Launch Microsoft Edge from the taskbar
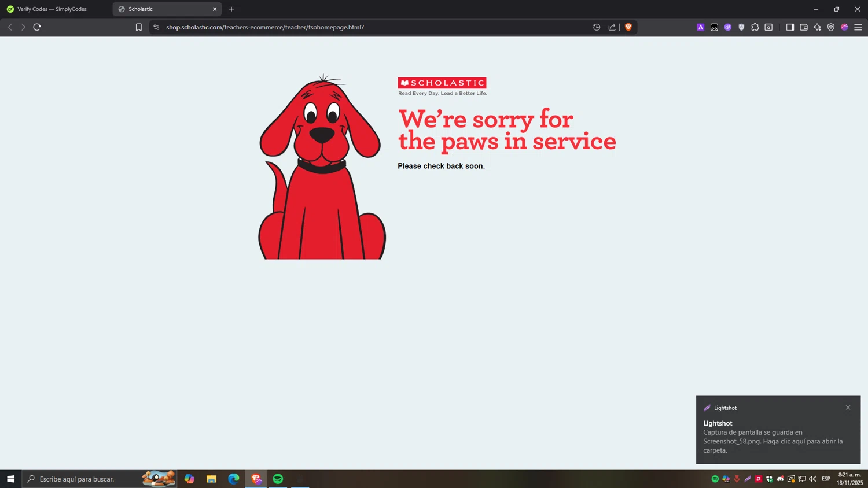Screen dimensions: 868x488 pos(233,479)
